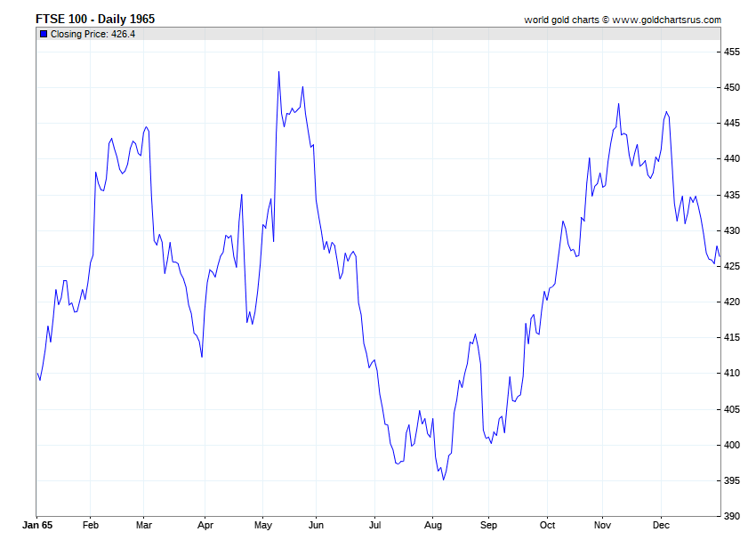Click the 'Aug' x-axis label
The image size is (756, 548).
click(432, 525)
